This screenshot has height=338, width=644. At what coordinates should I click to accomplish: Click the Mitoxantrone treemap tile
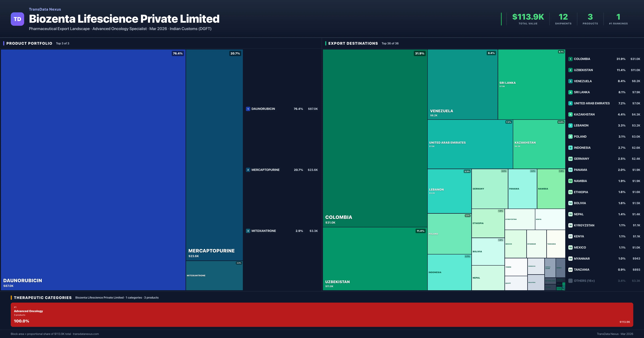click(214, 275)
